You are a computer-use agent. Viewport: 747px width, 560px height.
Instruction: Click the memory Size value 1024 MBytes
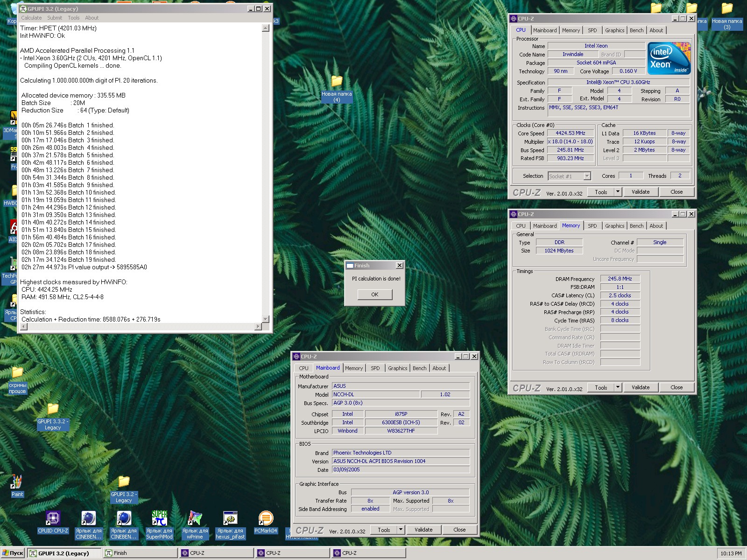[559, 251]
